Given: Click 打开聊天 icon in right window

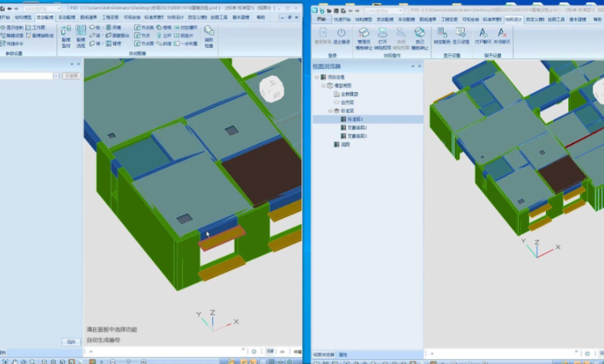Looking at the screenshot, I should point(482,33).
